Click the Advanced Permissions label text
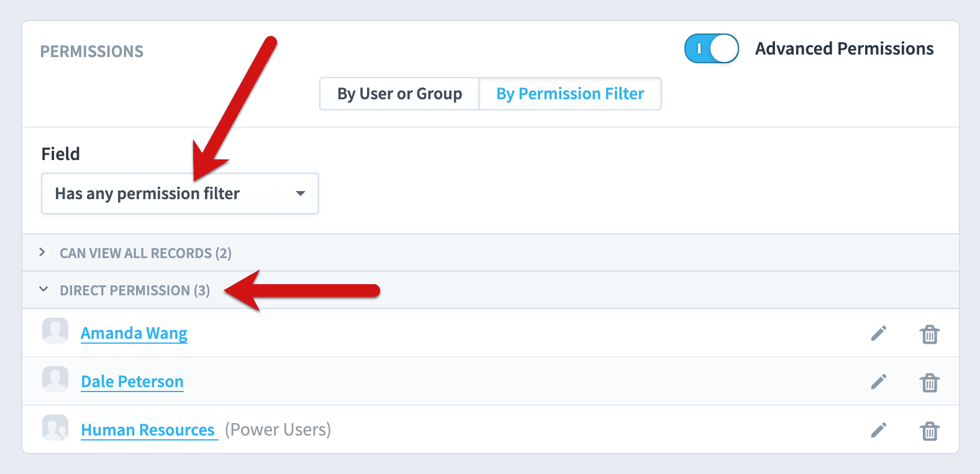This screenshot has height=474, width=980. pos(845,48)
